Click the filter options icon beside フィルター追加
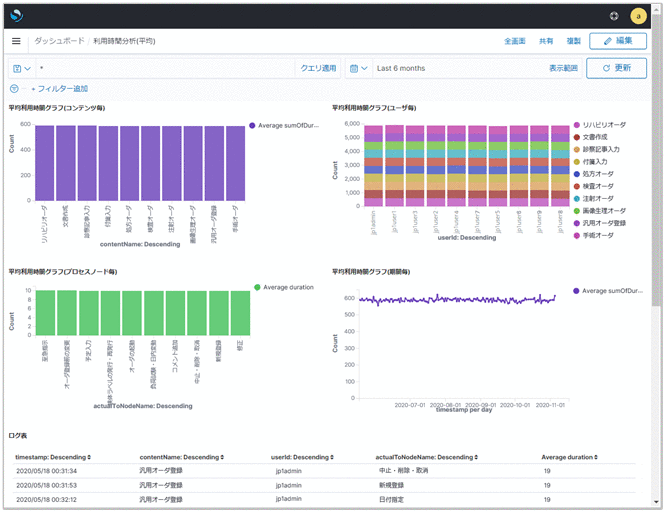 pos(14,89)
